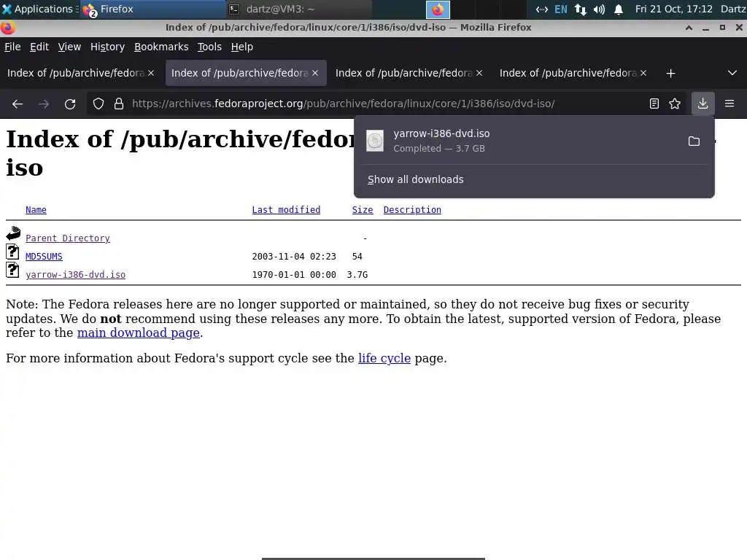
Task: Sort listing by Description column
Action: tap(412, 210)
